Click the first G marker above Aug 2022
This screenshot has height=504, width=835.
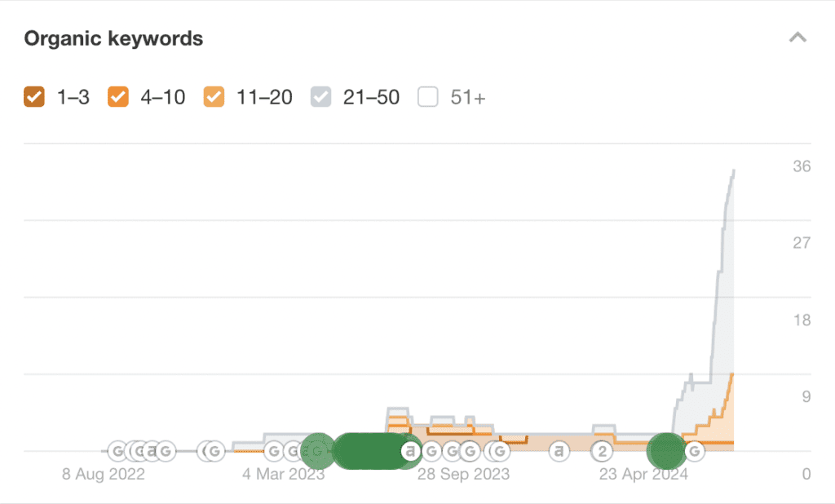pyautogui.click(x=117, y=452)
